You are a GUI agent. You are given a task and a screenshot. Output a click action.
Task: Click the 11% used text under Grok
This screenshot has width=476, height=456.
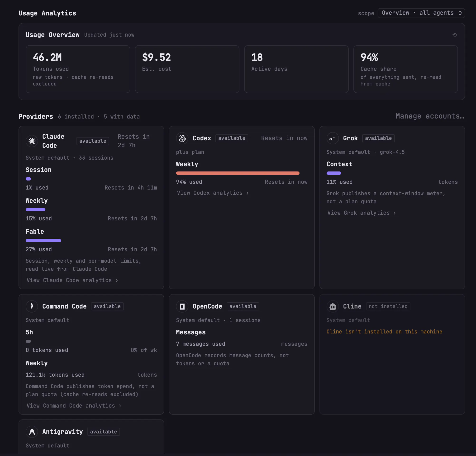point(339,182)
